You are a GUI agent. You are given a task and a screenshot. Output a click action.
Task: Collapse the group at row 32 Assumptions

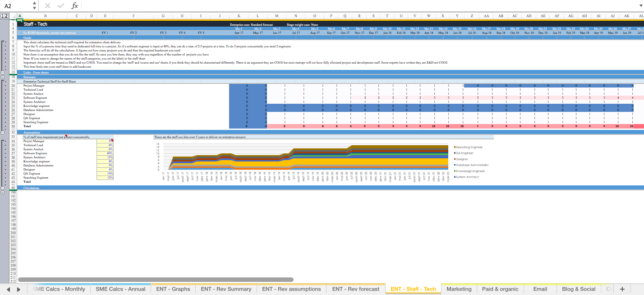click(3, 133)
